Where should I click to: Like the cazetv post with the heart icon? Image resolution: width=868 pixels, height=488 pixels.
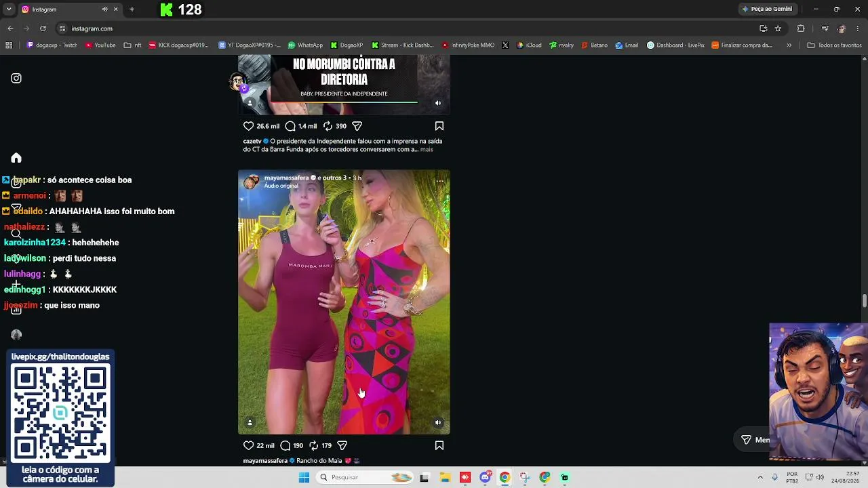click(248, 126)
